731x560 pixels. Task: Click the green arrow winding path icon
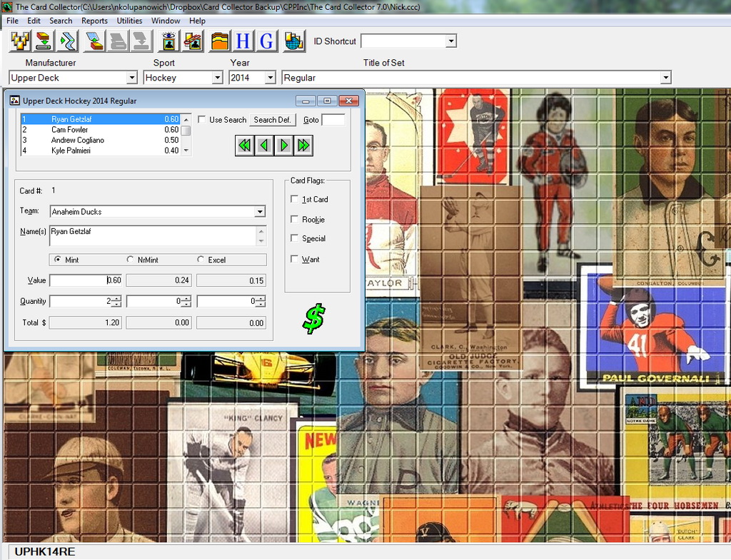(x=68, y=41)
